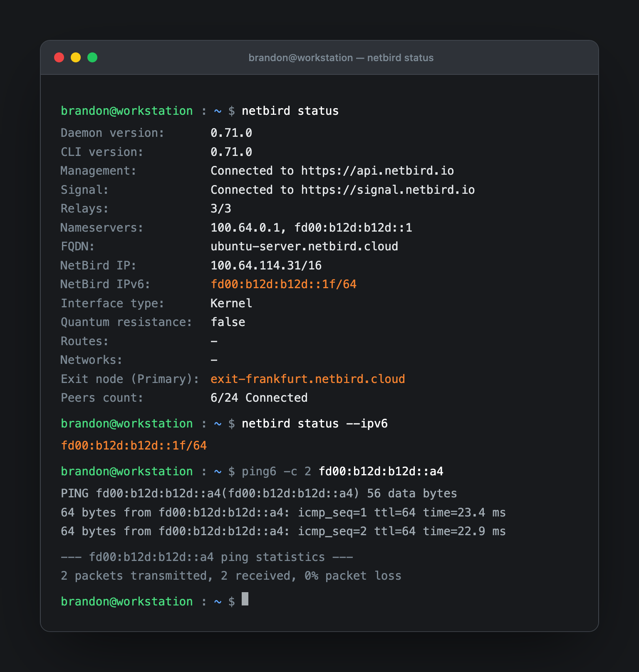Viewport: 639px width, 672px height.
Task: Click the 'Nameservers:' label
Action: tap(102, 228)
